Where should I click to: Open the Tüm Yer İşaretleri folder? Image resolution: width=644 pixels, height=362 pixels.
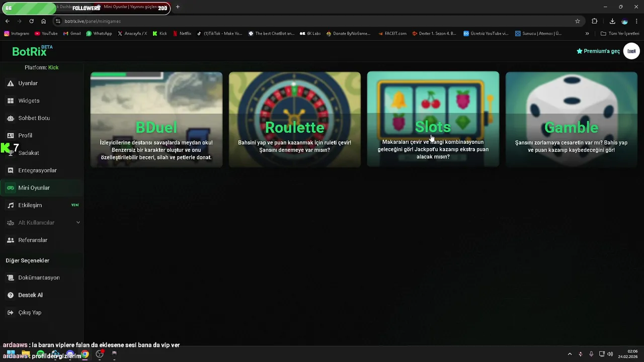620,34
